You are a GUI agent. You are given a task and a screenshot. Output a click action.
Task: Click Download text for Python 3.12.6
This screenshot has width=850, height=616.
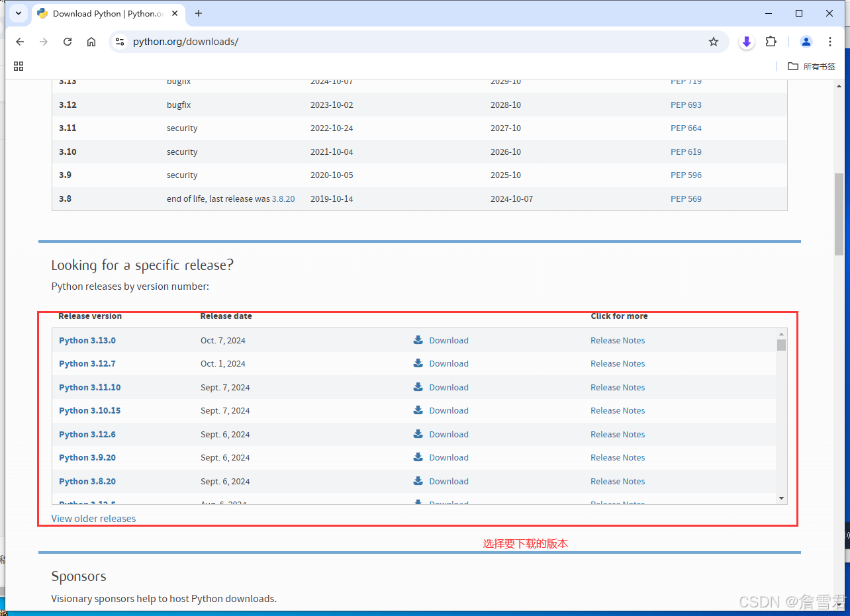point(449,435)
